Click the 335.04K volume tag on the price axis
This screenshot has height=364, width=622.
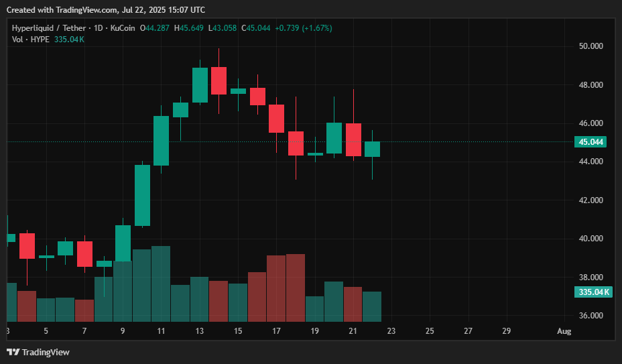point(593,292)
